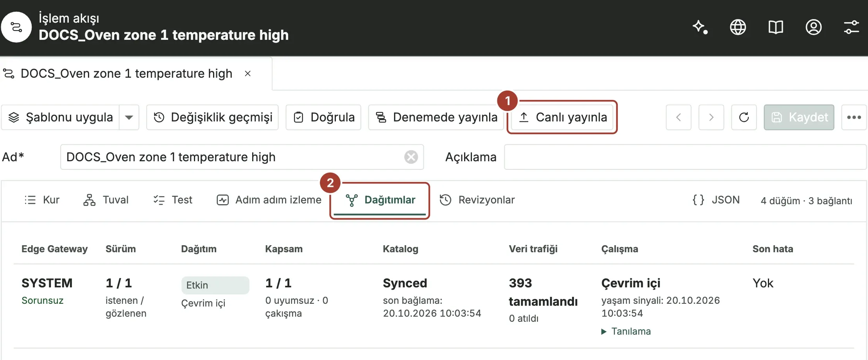Click the Şablonu uygula button

tap(61, 117)
